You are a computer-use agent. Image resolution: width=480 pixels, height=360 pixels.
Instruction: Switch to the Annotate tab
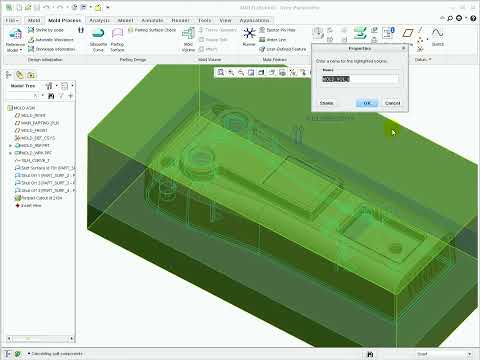[x=152, y=20]
